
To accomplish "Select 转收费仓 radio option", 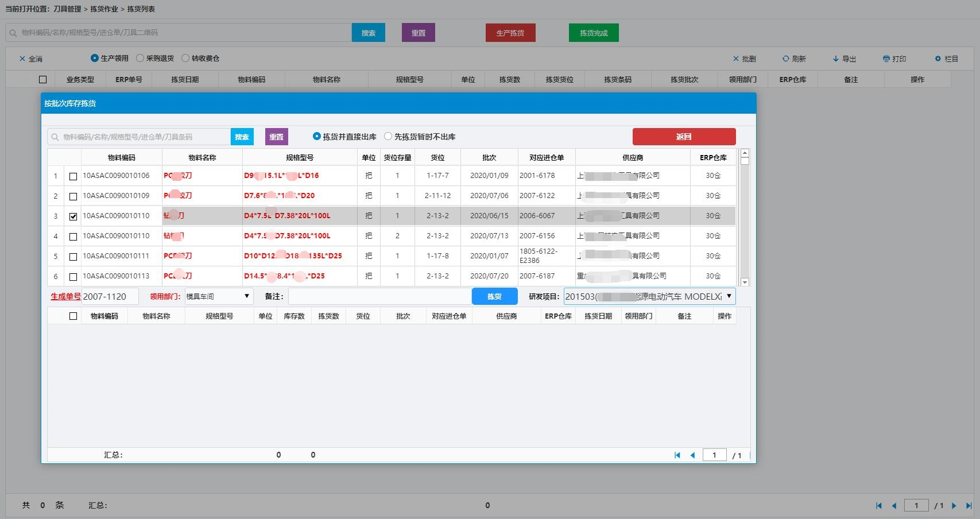I will (185, 58).
